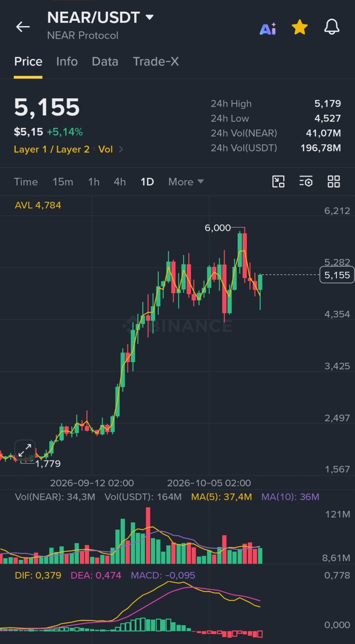Image resolution: width=355 pixels, height=644 pixels.
Task: Open price alerts via bell icon
Action: point(332,27)
